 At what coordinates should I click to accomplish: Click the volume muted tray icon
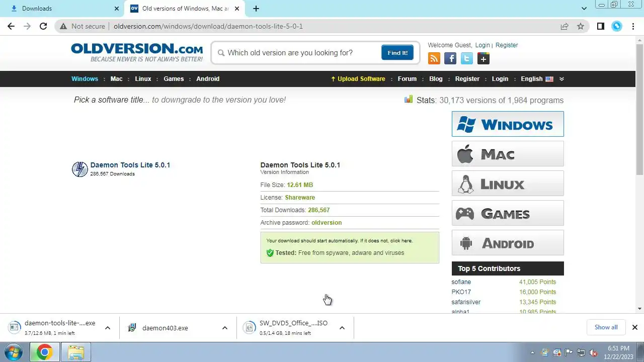click(x=593, y=352)
